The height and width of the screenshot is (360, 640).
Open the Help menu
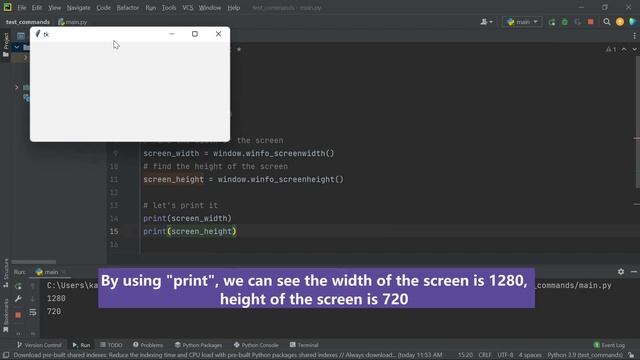[233, 8]
